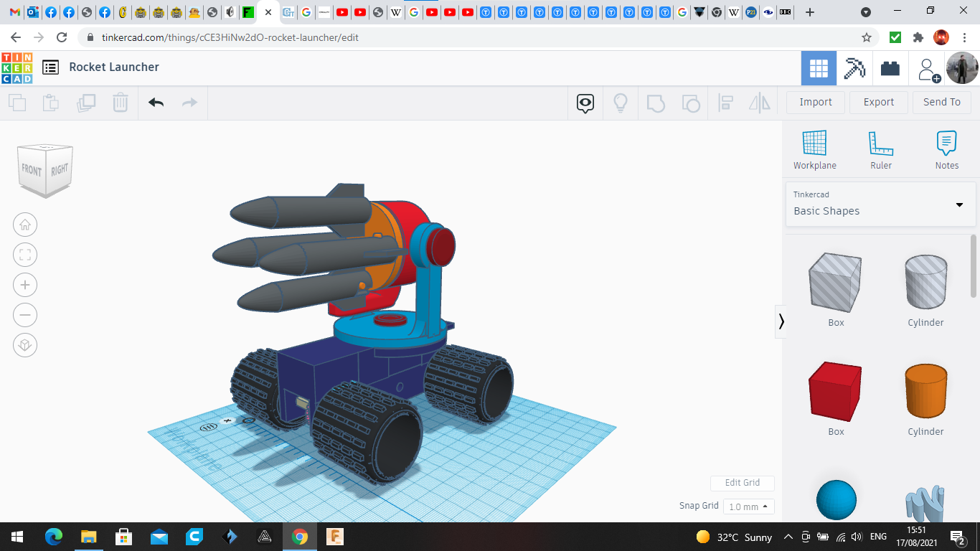Reload the browser page
This screenshot has height=551, width=980.
click(62, 37)
